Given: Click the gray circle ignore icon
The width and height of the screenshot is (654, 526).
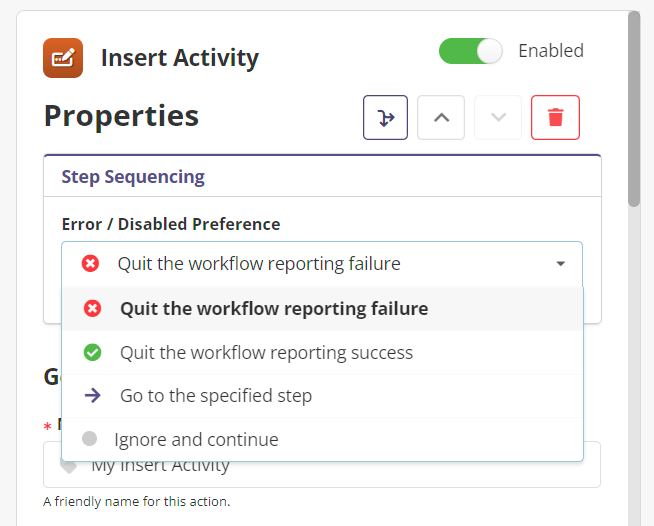Looking at the screenshot, I should [x=90, y=439].
